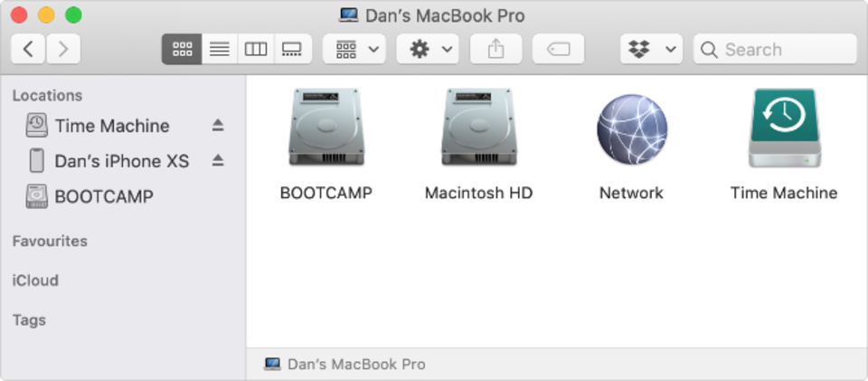Eject the Time Machine drive in sidebar

coord(218,126)
